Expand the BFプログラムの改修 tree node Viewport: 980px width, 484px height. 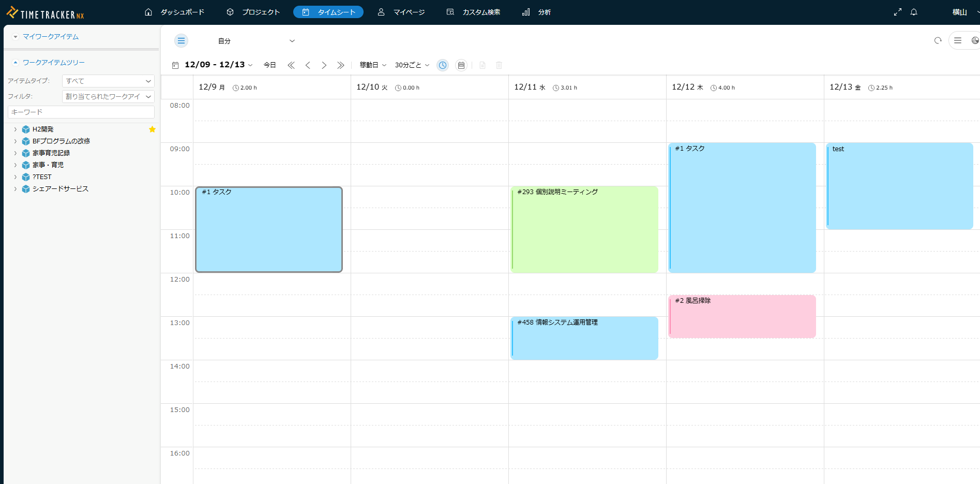[16, 141]
